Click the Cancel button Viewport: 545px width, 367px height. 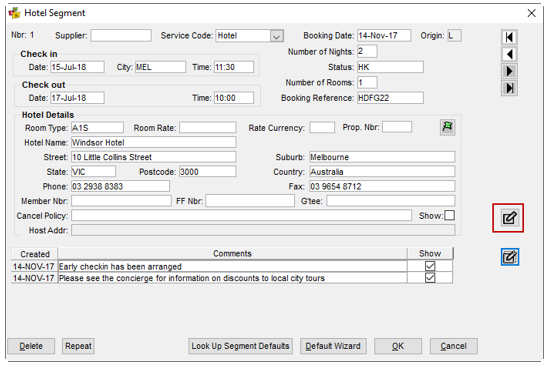coord(453,346)
